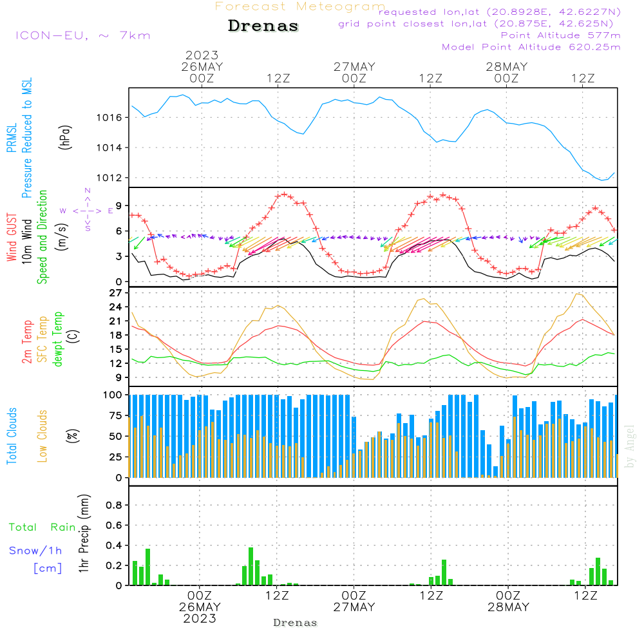This screenshot has width=644, height=644.
Task: Click the wind direction compass rose
Action: click(x=88, y=211)
